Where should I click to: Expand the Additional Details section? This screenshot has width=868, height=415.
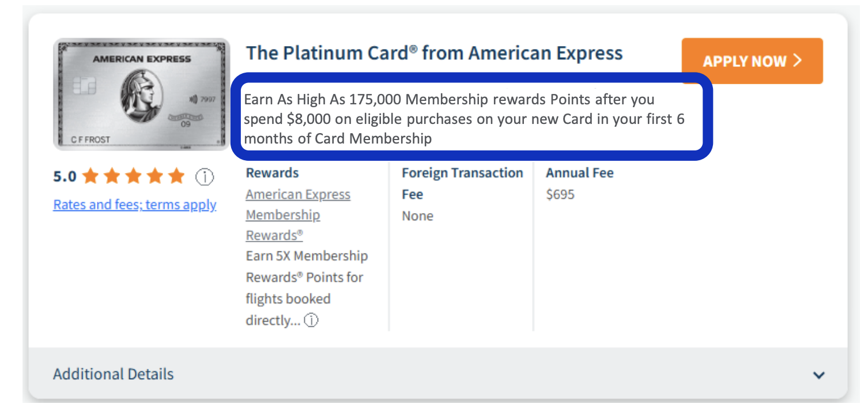point(112,374)
